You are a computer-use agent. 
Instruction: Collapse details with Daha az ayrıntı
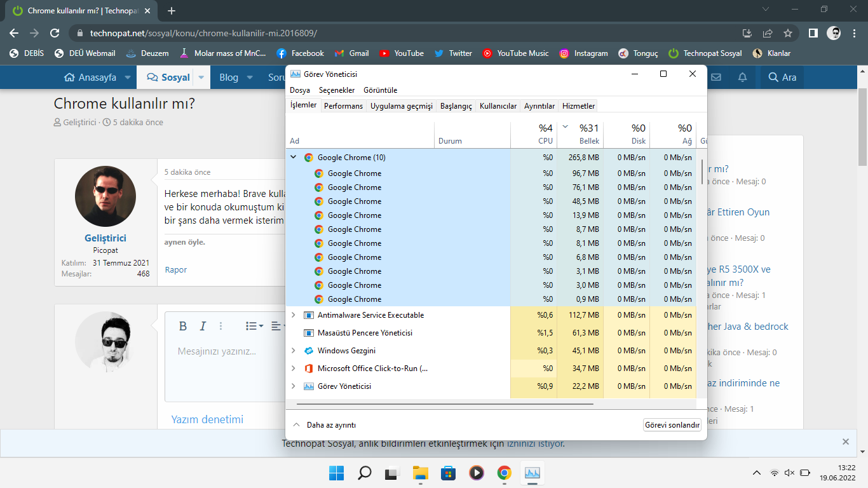(324, 425)
